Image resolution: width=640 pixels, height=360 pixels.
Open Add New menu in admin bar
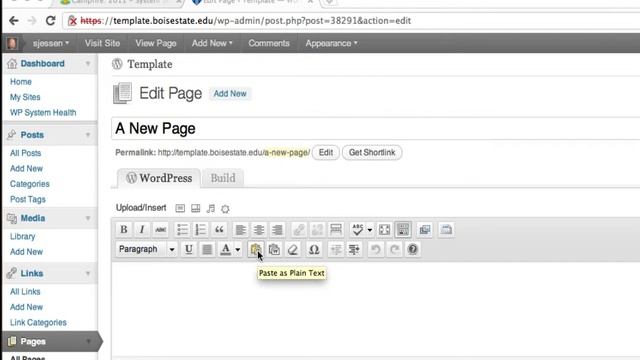tap(212, 43)
